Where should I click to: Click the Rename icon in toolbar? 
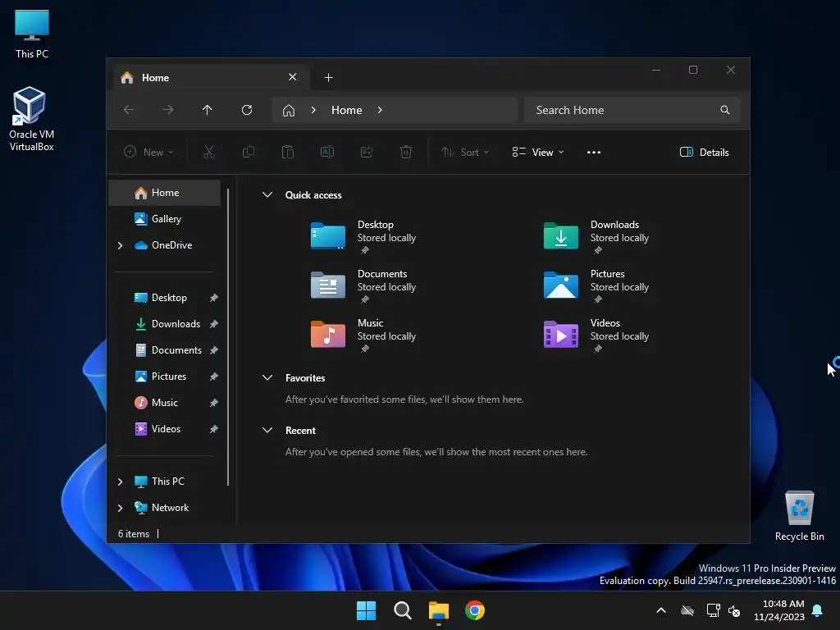[x=326, y=152]
